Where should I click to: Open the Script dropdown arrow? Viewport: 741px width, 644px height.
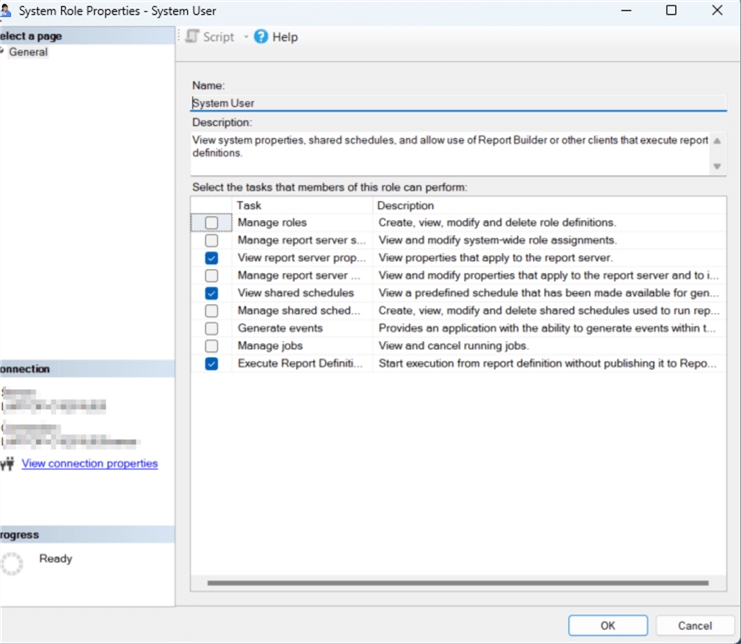(246, 37)
